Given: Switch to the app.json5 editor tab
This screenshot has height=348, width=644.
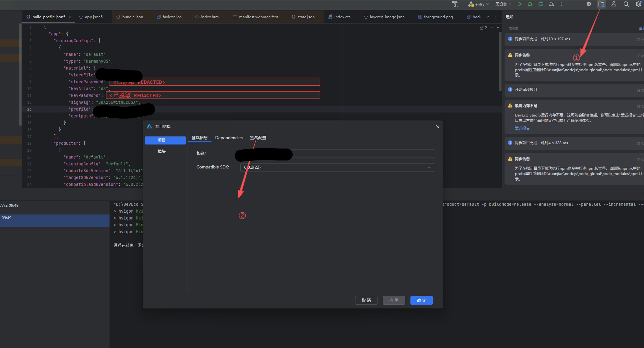Looking at the screenshot, I should [91, 17].
